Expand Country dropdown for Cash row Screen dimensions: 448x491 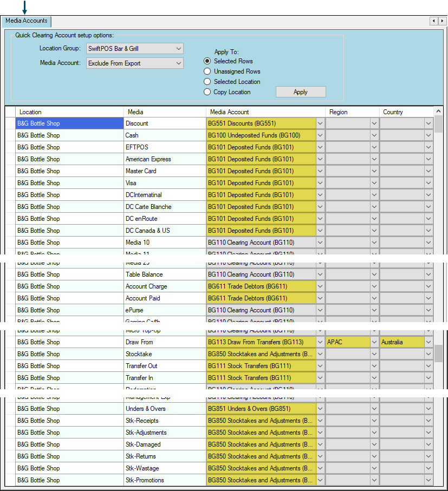428,135
